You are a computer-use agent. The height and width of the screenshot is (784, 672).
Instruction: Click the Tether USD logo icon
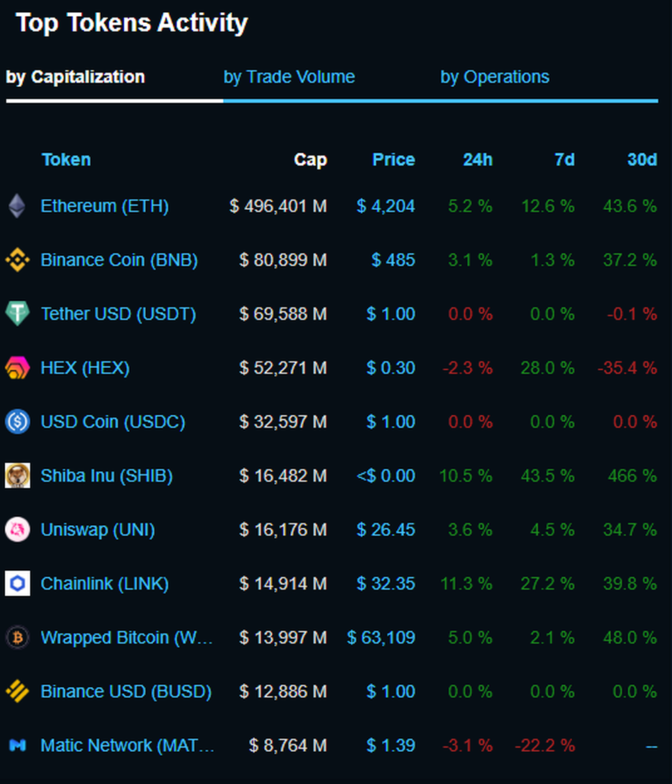coord(17,313)
